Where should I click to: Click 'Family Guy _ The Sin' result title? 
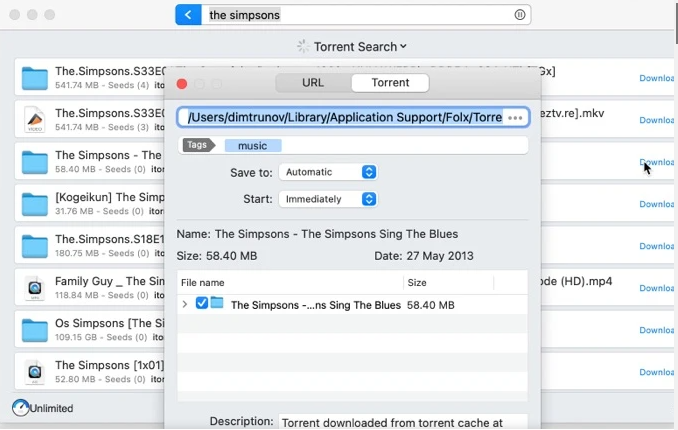(x=110, y=281)
